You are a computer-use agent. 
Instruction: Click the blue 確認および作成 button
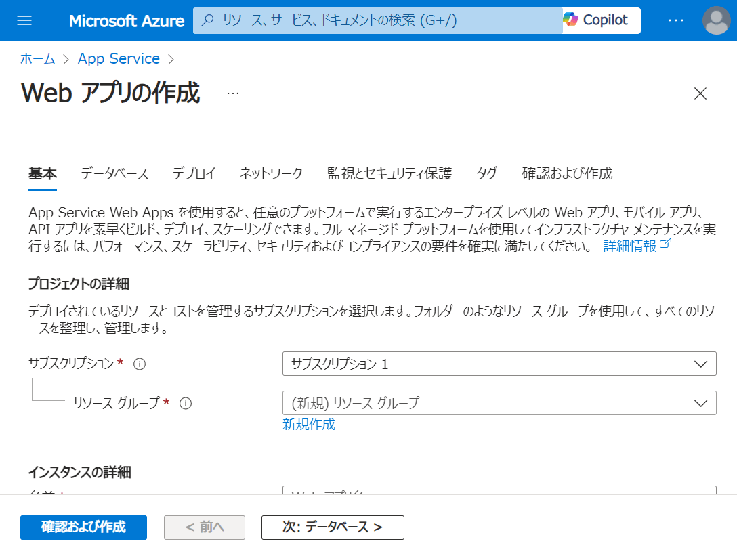point(84,527)
